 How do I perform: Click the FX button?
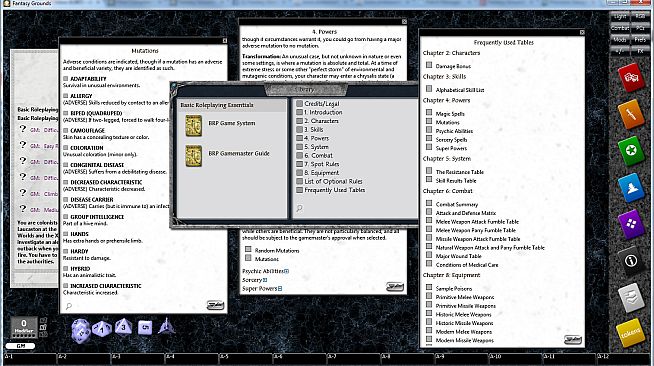640,51
